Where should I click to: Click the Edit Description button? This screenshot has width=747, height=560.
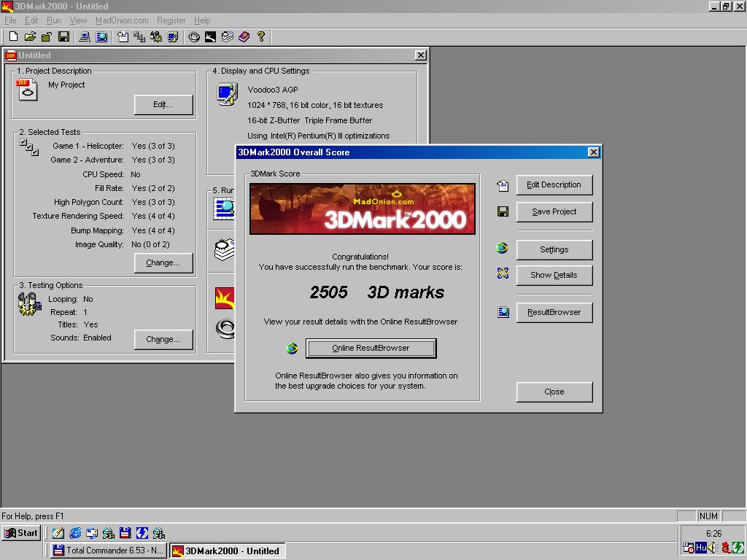(x=554, y=184)
